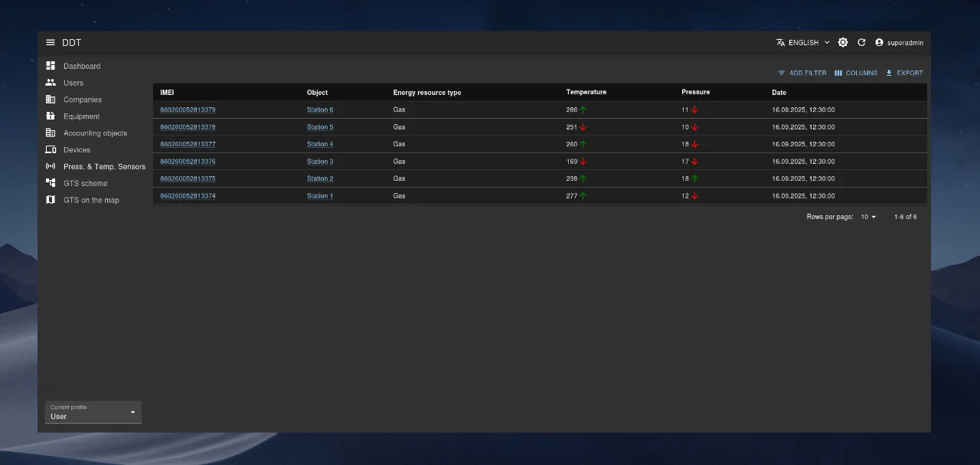Open Accounting objects in sidebar
This screenshot has width=980, height=465.
pyautogui.click(x=95, y=133)
